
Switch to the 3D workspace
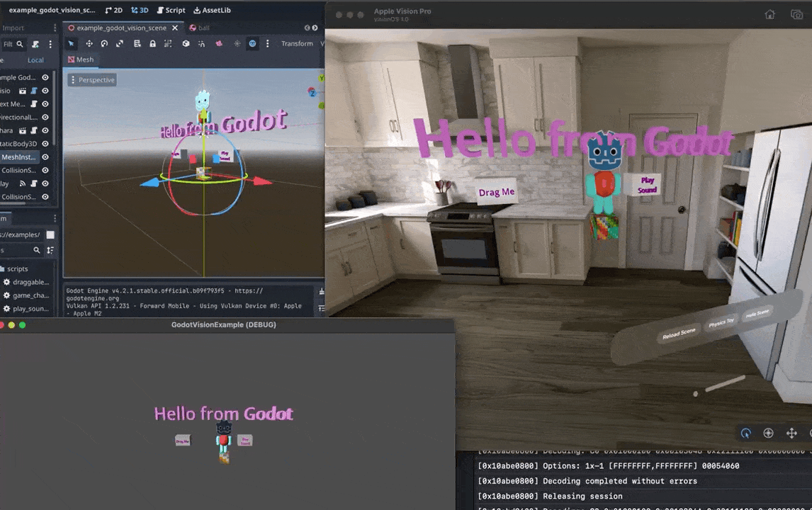coord(140,10)
